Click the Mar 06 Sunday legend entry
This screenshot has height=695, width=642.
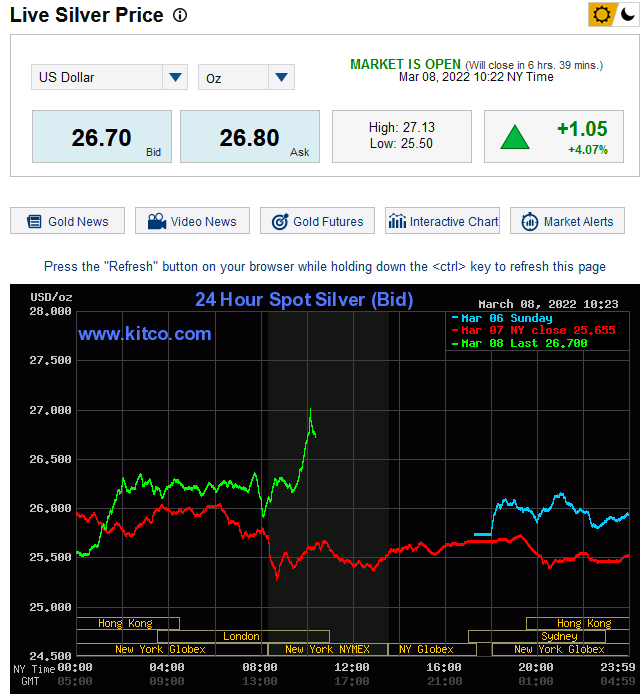502,318
